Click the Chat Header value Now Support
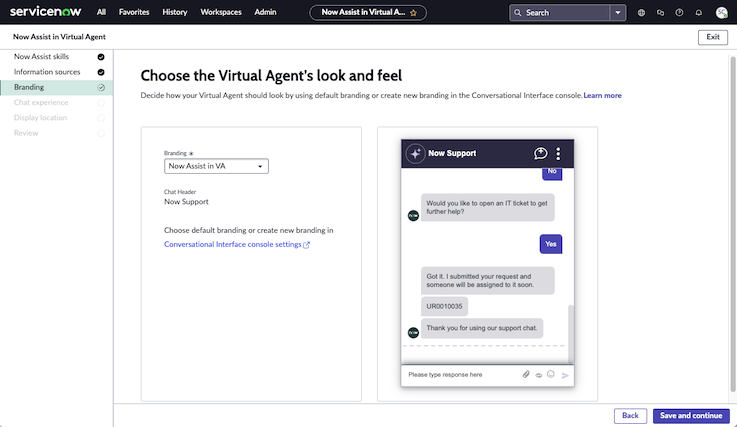The width and height of the screenshot is (737, 427). pyautogui.click(x=186, y=202)
